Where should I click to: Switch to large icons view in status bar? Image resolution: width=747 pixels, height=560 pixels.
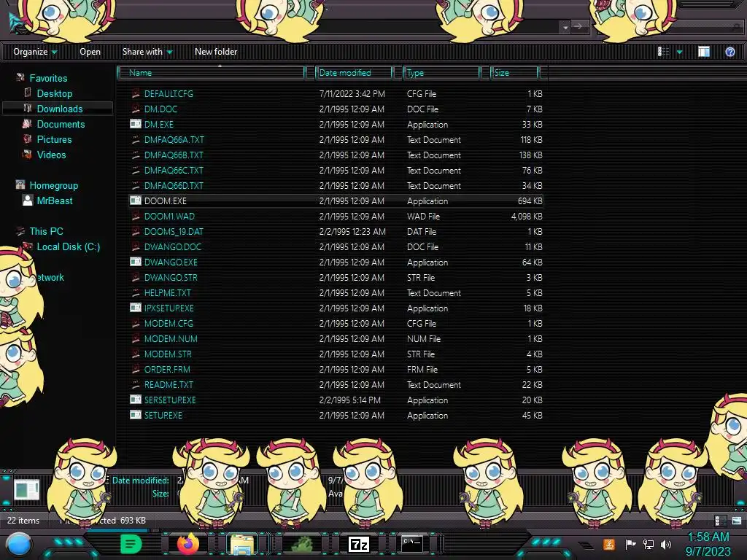[737, 521]
